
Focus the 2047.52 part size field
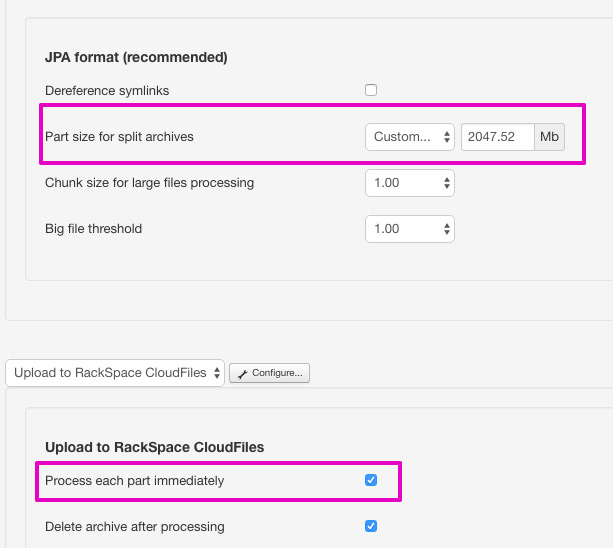(x=498, y=137)
